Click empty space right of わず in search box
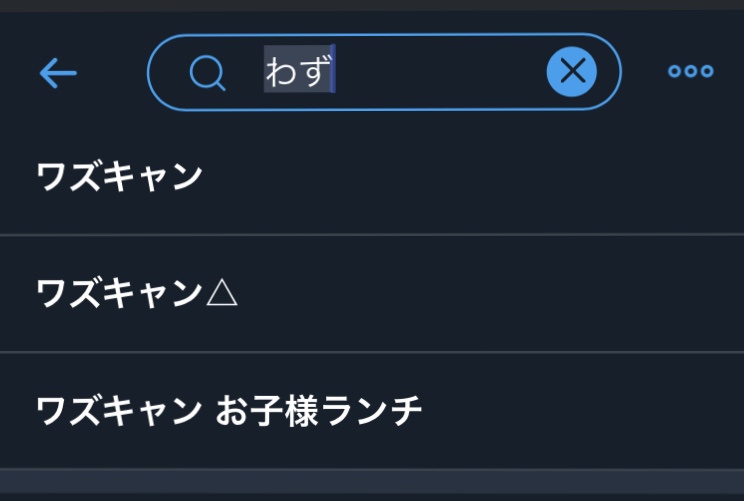 [x=440, y=72]
